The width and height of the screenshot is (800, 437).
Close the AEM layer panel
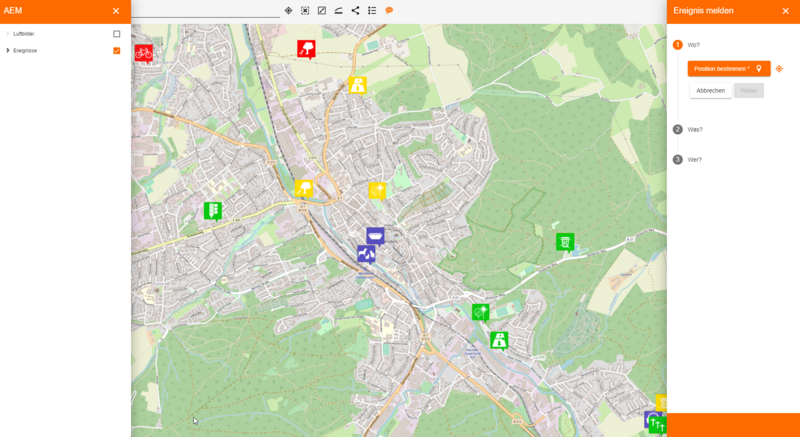click(116, 11)
